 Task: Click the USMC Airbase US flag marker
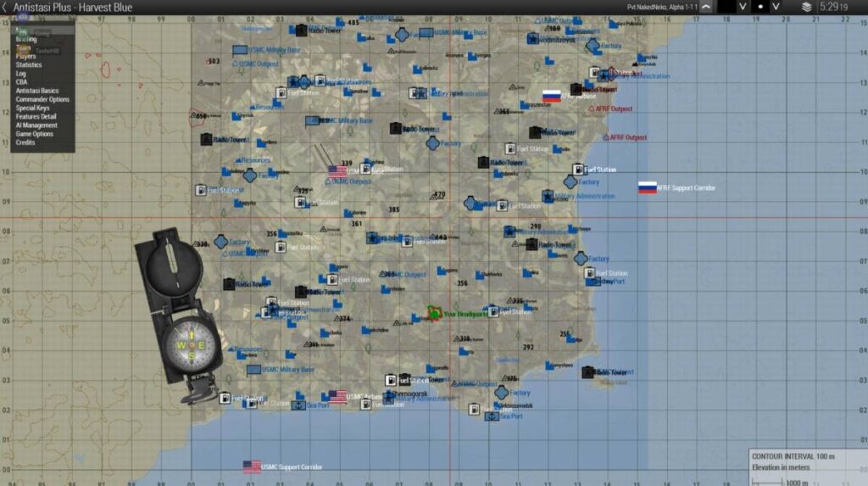(338, 396)
